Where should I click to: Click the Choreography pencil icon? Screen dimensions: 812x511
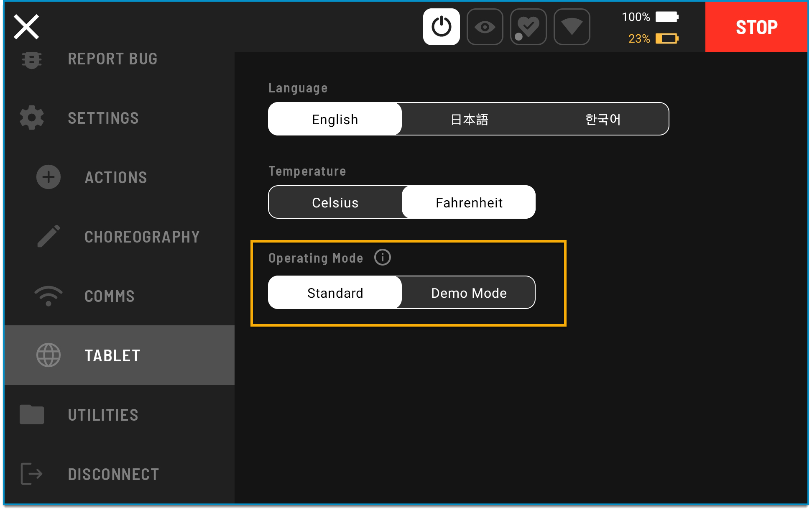pos(49,237)
